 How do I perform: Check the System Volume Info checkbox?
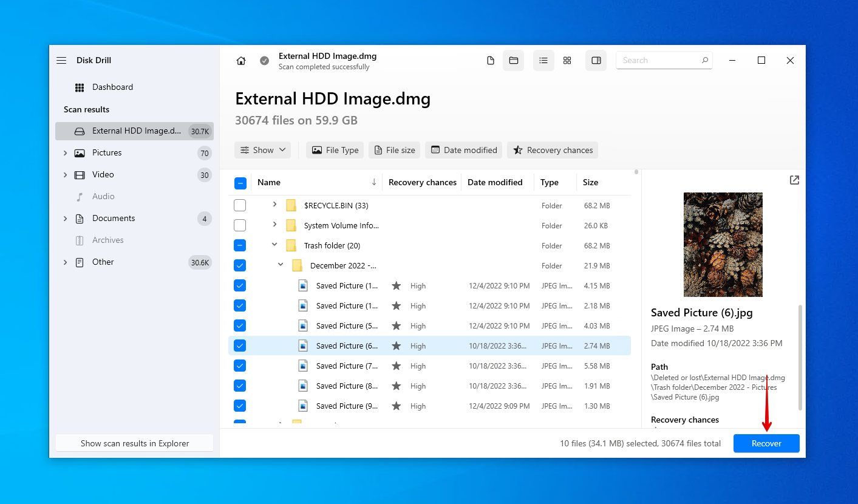[240, 225]
